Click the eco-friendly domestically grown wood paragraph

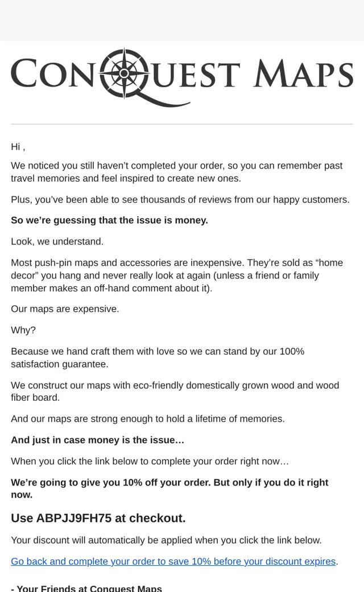pyautogui.click(x=175, y=391)
